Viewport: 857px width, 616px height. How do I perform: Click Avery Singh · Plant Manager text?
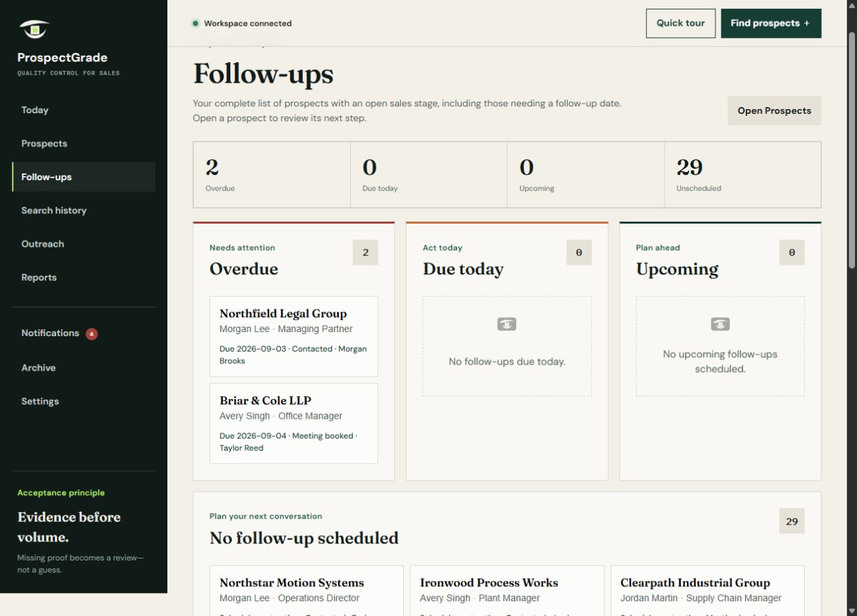click(480, 598)
